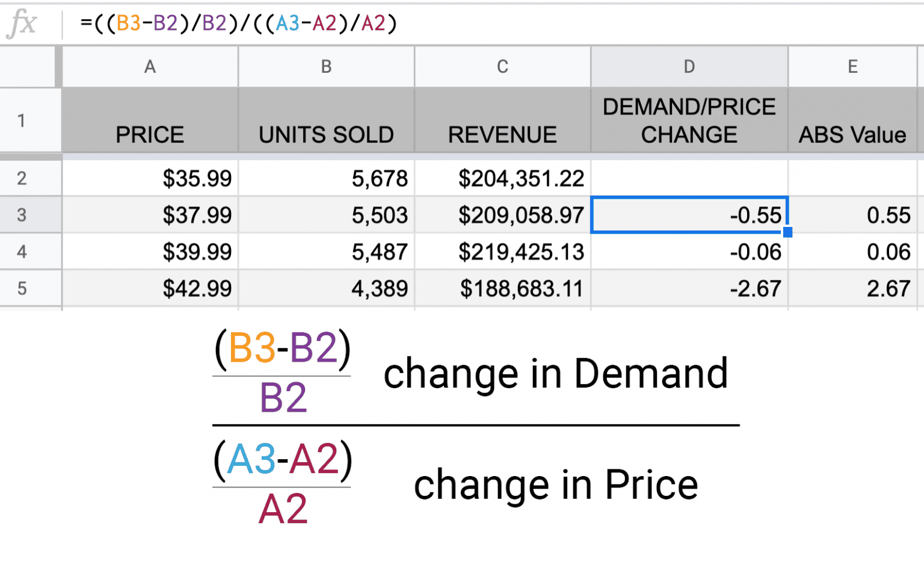Click the UNITS SOLD header cell
This screenshot has width=924, height=582.
(x=326, y=120)
